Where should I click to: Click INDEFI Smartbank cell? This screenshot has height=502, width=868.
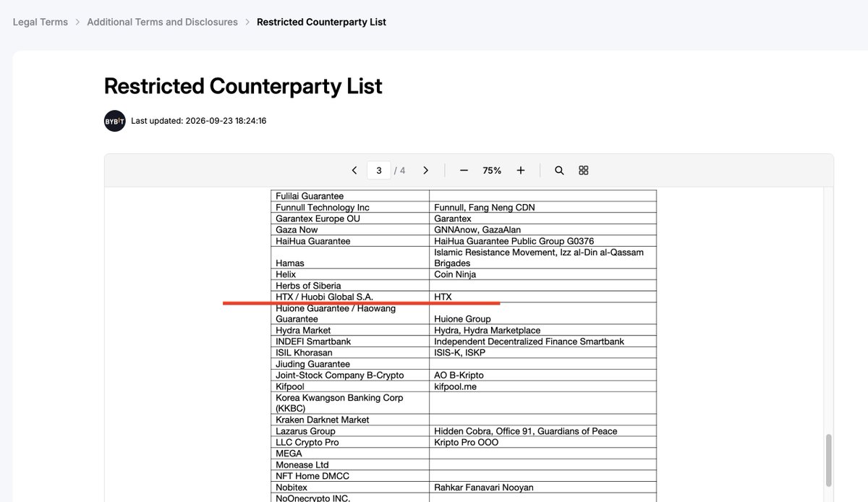350,341
